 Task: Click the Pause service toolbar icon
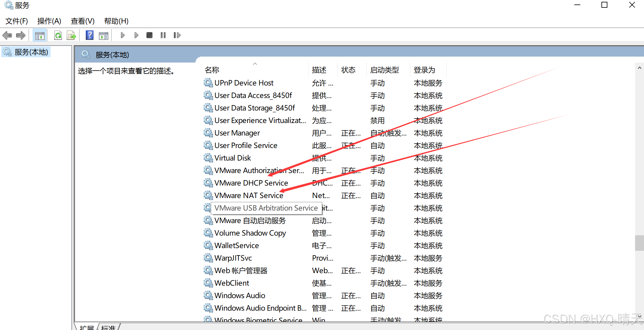point(163,35)
